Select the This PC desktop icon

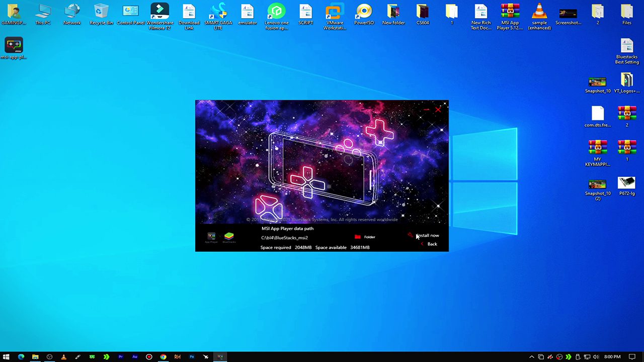[x=43, y=15]
